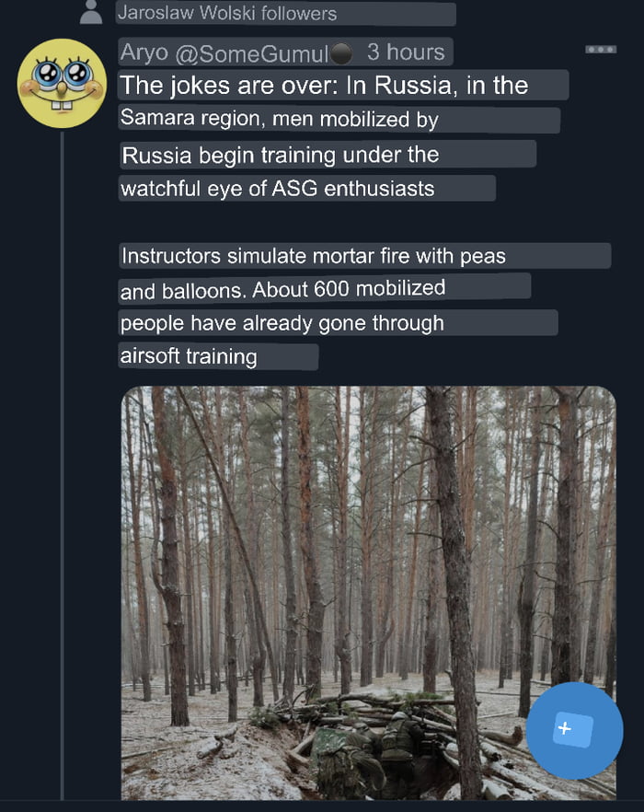Open the three-dot more options menu
The width and height of the screenshot is (644, 812).
point(601,50)
